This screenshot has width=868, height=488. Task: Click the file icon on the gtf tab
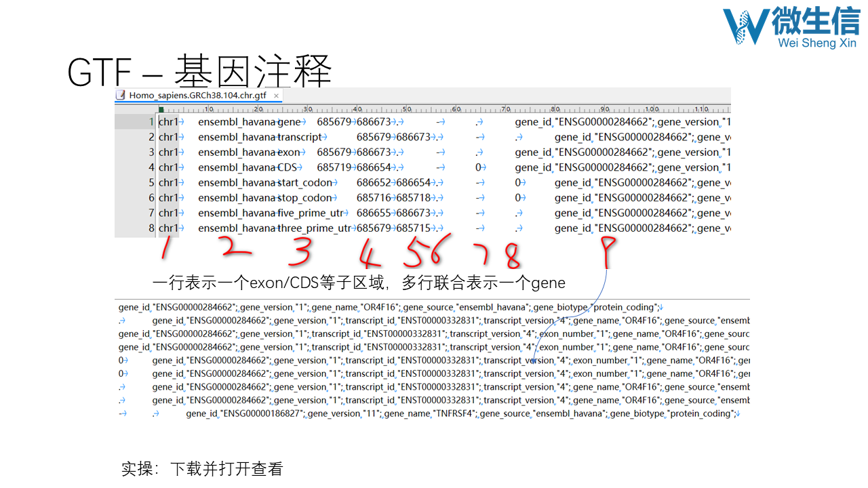click(x=121, y=96)
